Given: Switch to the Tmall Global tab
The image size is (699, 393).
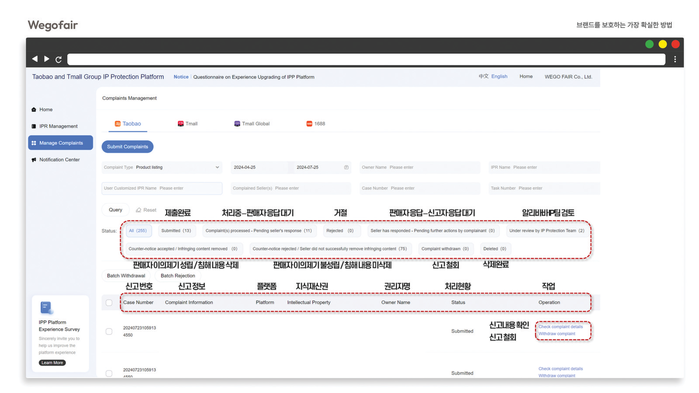Looking at the screenshot, I should (x=252, y=124).
